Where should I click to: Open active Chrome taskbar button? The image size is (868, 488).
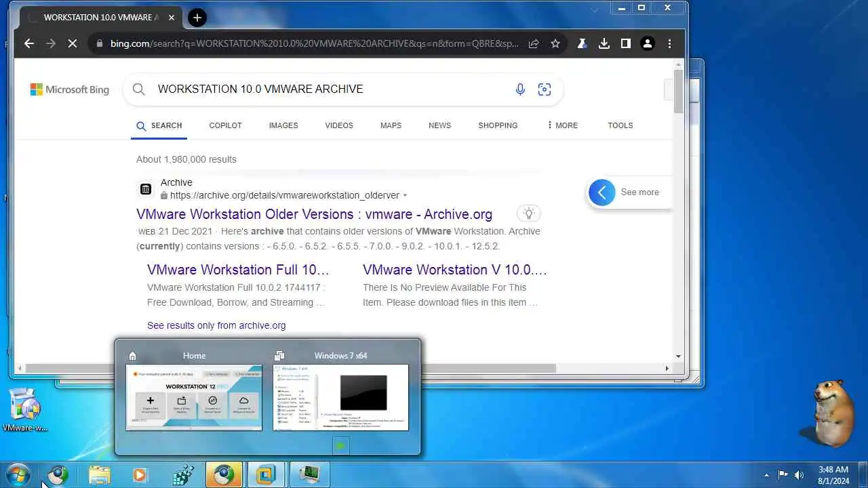[224, 474]
